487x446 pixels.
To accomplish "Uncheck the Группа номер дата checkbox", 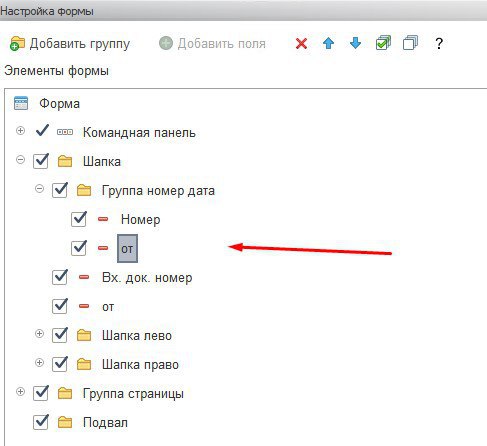I will click(x=60, y=190).
